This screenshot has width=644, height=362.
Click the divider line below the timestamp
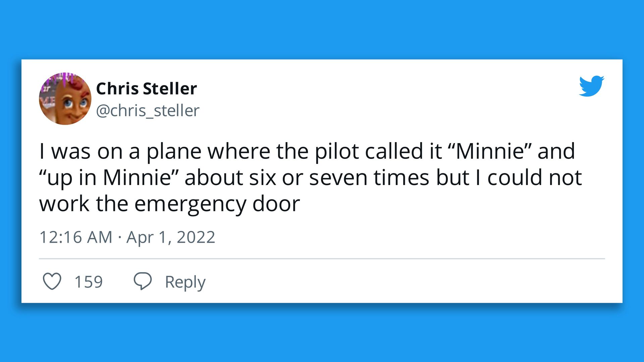click(322, 259)
